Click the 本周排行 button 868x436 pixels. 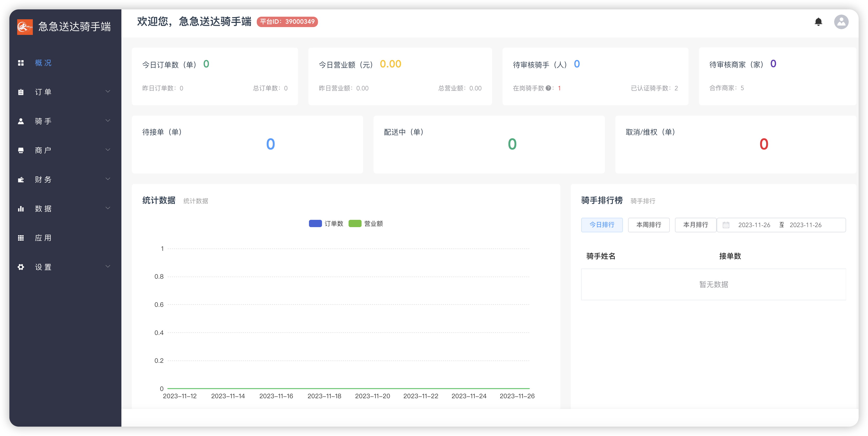tap(649, 225)
